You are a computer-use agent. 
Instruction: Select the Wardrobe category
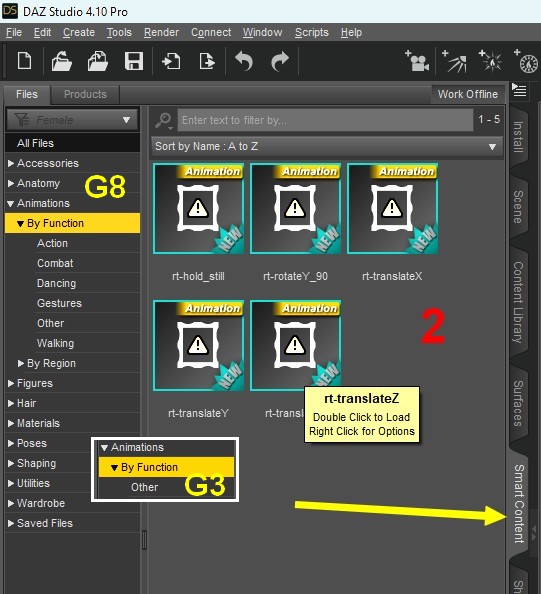pyautogui.click(x=41, y=503)
